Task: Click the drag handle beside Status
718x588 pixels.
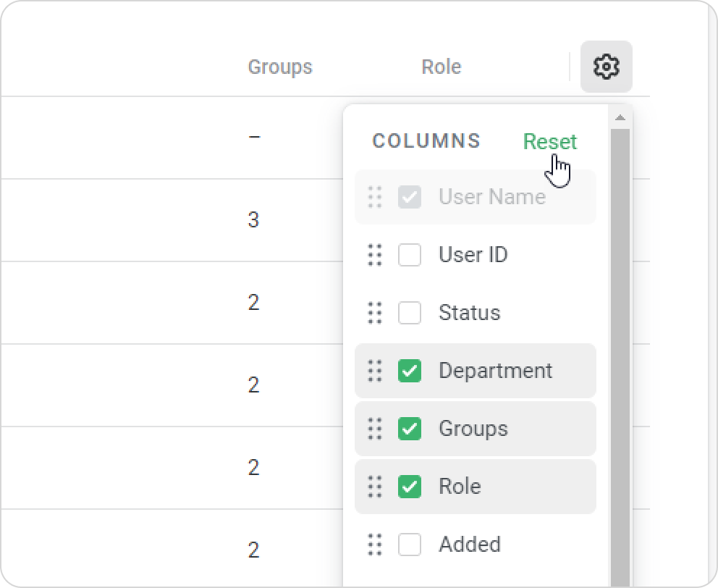Action: click(374, 313)
